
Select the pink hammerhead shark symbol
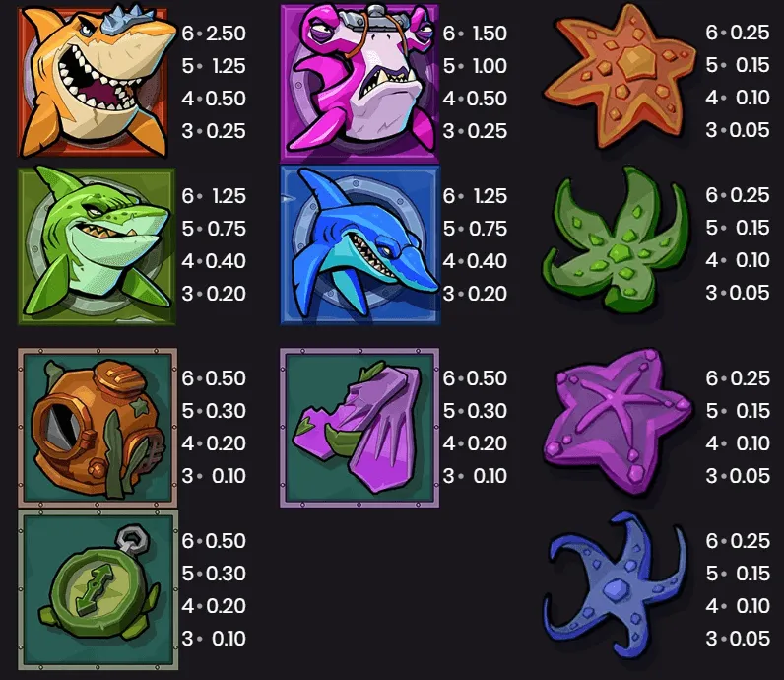(x=359, y=83)
